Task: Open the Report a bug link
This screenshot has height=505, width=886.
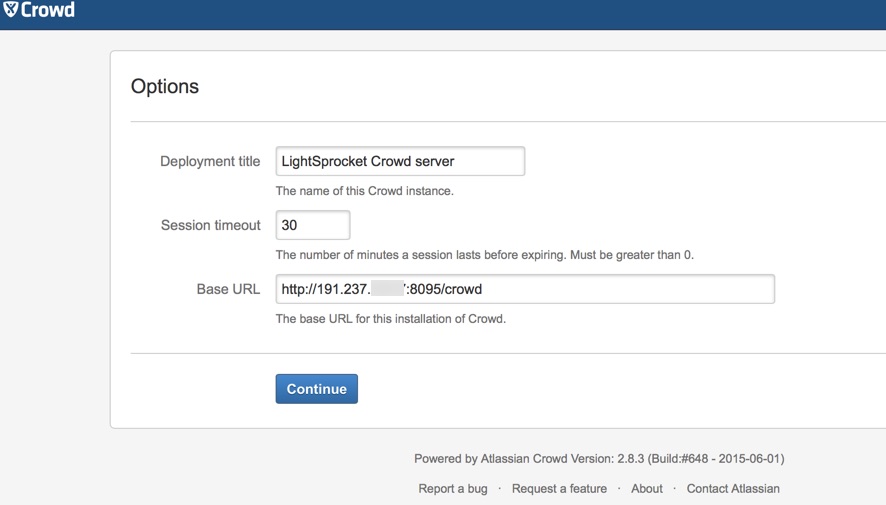Action: [453, 488]
